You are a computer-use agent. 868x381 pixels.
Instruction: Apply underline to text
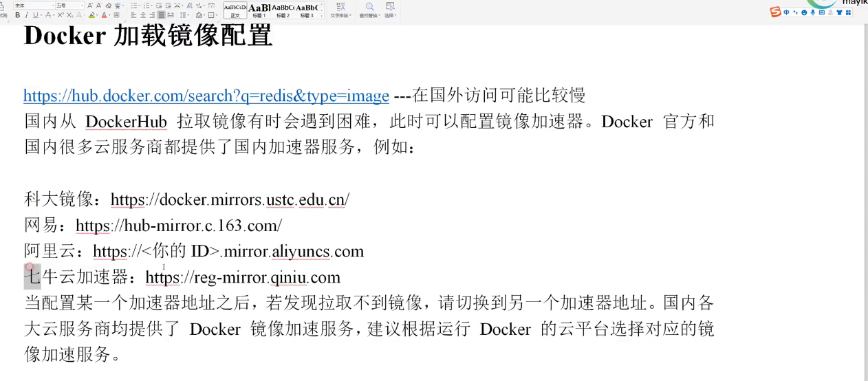pyautogui.click(x=36, y=15)
